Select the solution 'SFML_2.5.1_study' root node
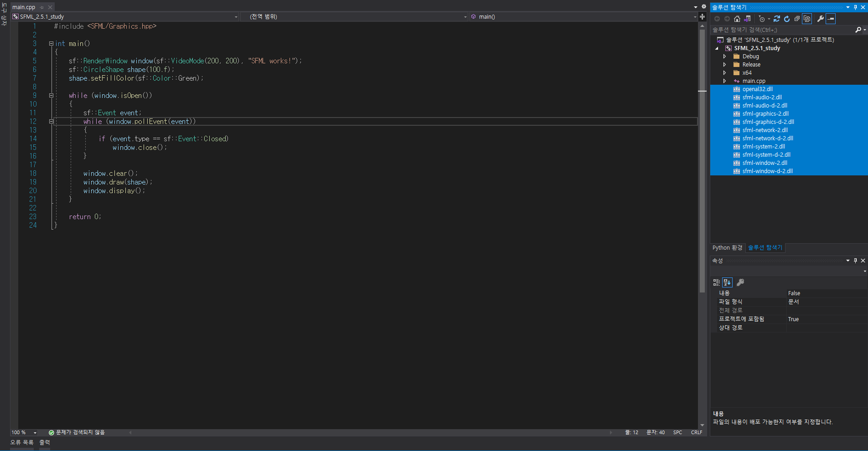The width and height of the screenshot is (868, 451). pos(780,40)
